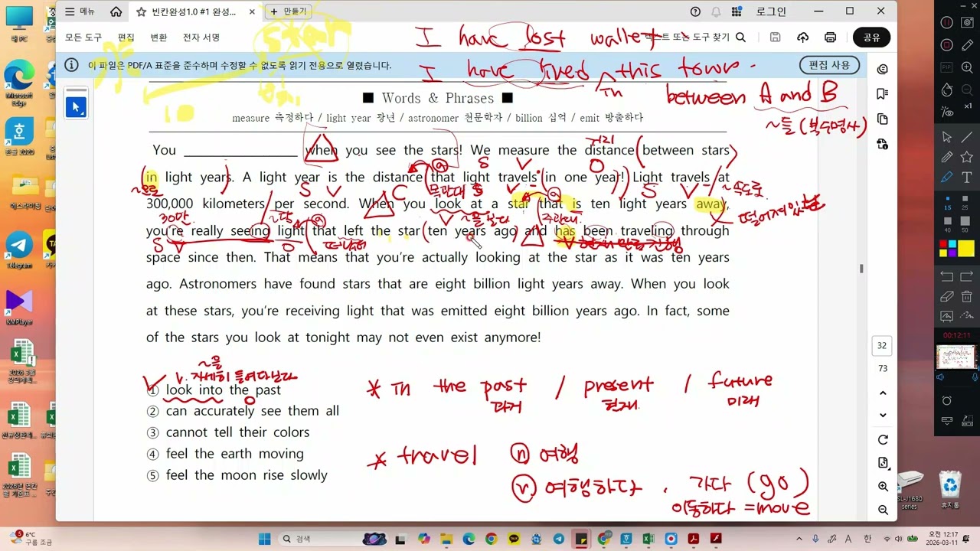Select the blue selection cursor tool
Image resolution: width=980 pixels, height=551 pixels.
pyautogui.click(x=76, y=108)
